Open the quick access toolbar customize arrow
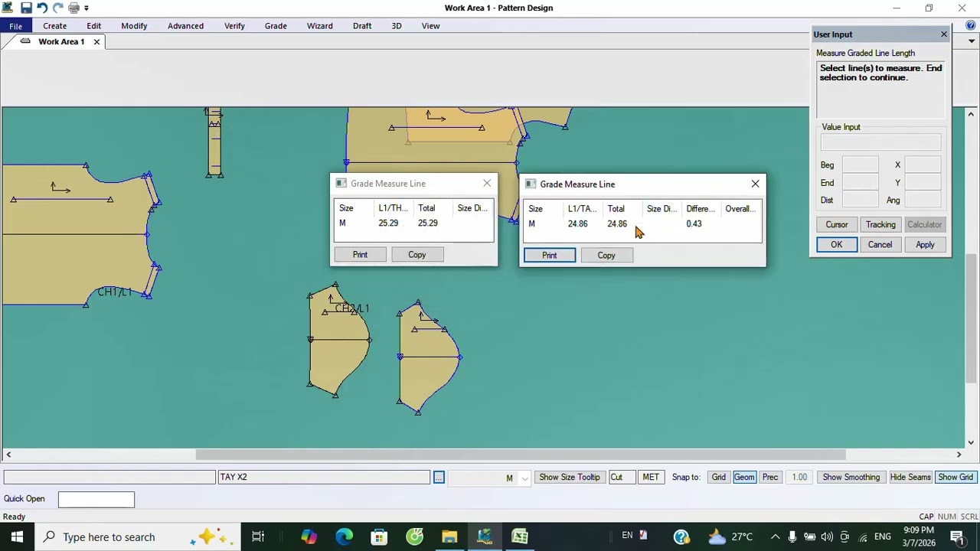 [x=87, y=8]
